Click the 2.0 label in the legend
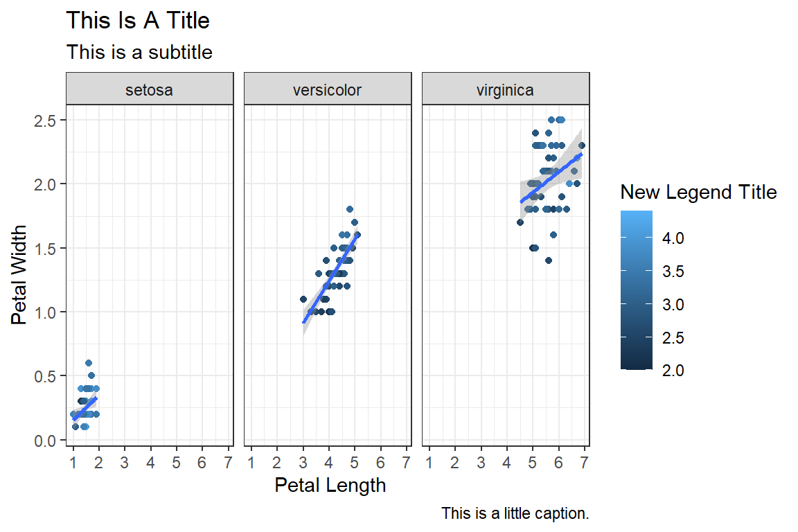The image size is (798, 532). tap(674, 371)
